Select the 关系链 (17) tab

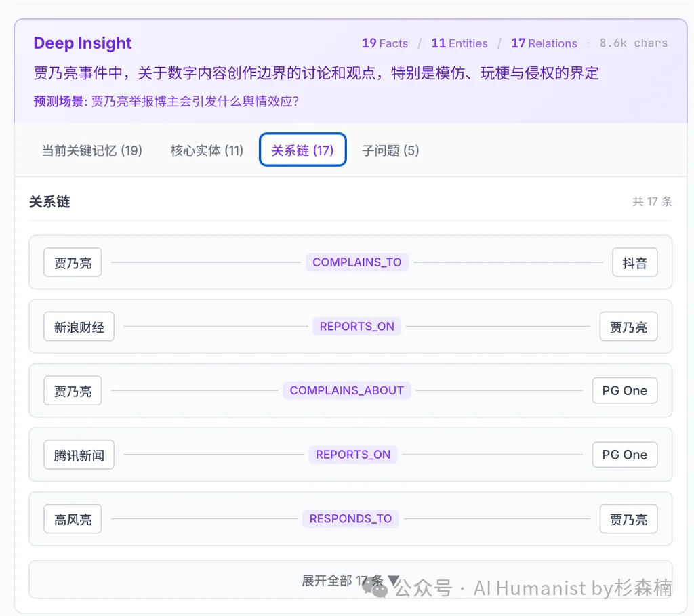coord(302,150)
